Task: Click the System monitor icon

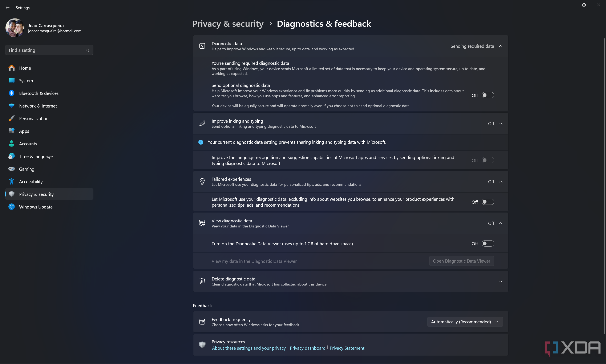Action: pos(12,80)
